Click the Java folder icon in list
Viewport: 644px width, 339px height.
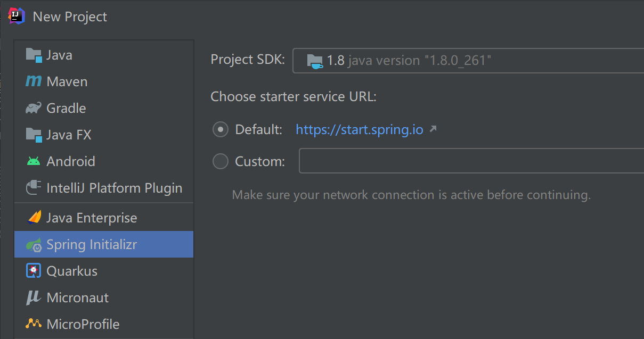[x=34, y=55]
